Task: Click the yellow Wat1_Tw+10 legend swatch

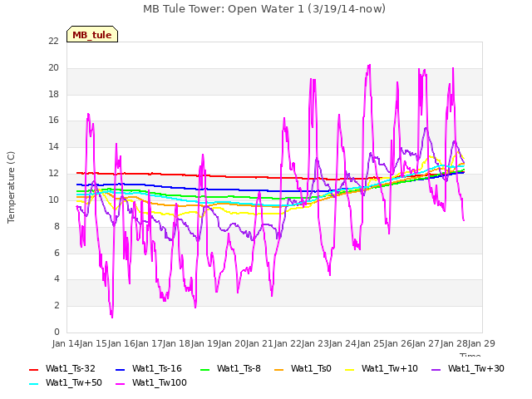Action: (350, 369)
